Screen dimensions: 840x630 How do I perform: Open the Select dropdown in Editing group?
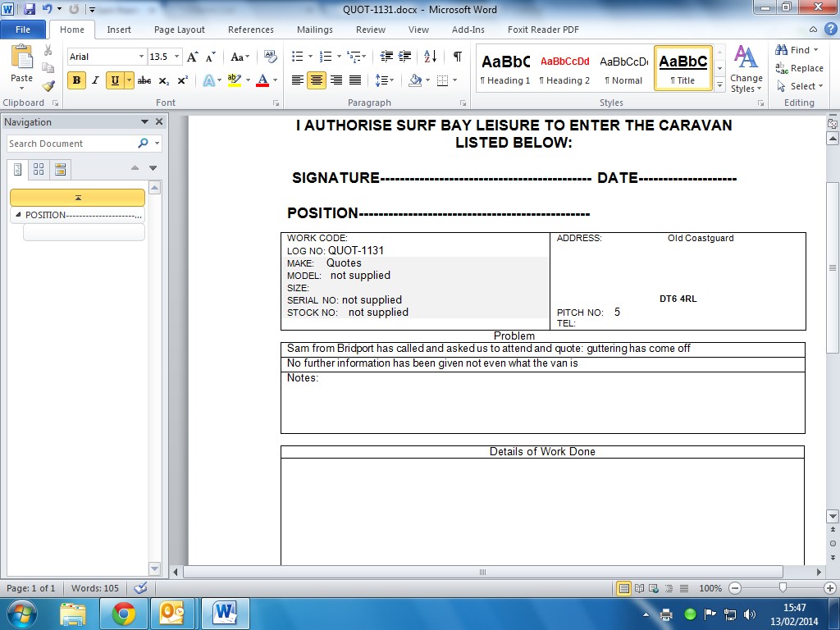[800, 86]
